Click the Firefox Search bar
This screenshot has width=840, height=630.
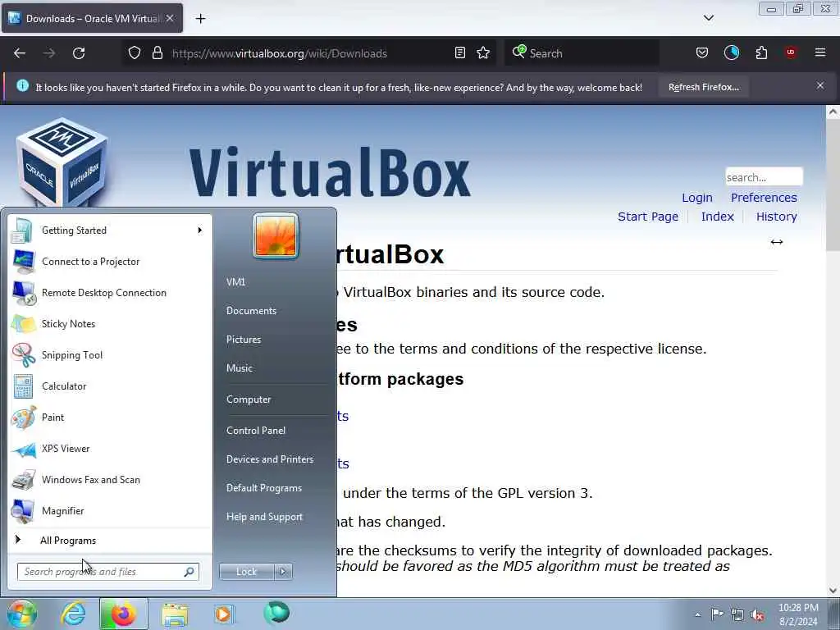[582, 53]
